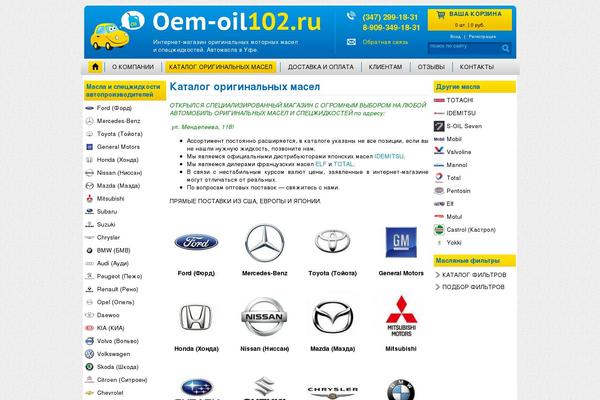The height and width of the screenshot is (400, 600).
Task: Expand КАТАЛОГ ФИЛЬТРОВ chevron link
Action: tap(471, 275)
